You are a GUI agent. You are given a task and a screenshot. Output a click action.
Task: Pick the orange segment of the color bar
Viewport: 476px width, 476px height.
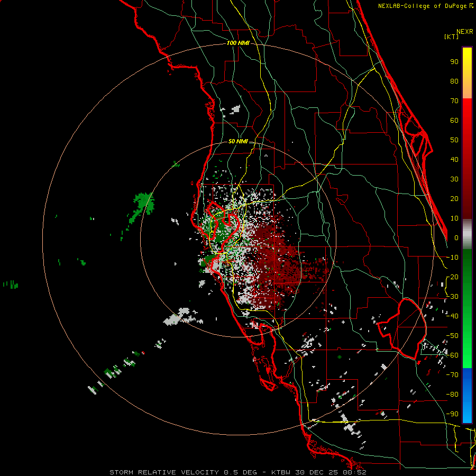[467, 88]
